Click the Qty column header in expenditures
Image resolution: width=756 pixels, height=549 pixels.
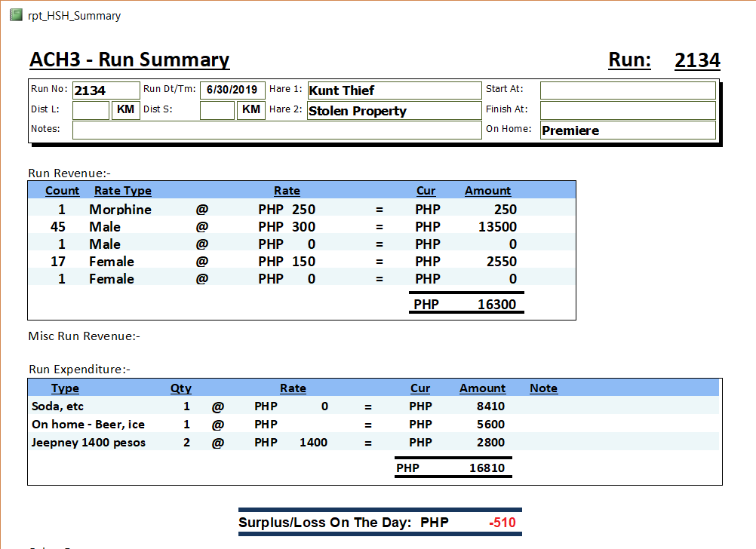tap(181, 388)
